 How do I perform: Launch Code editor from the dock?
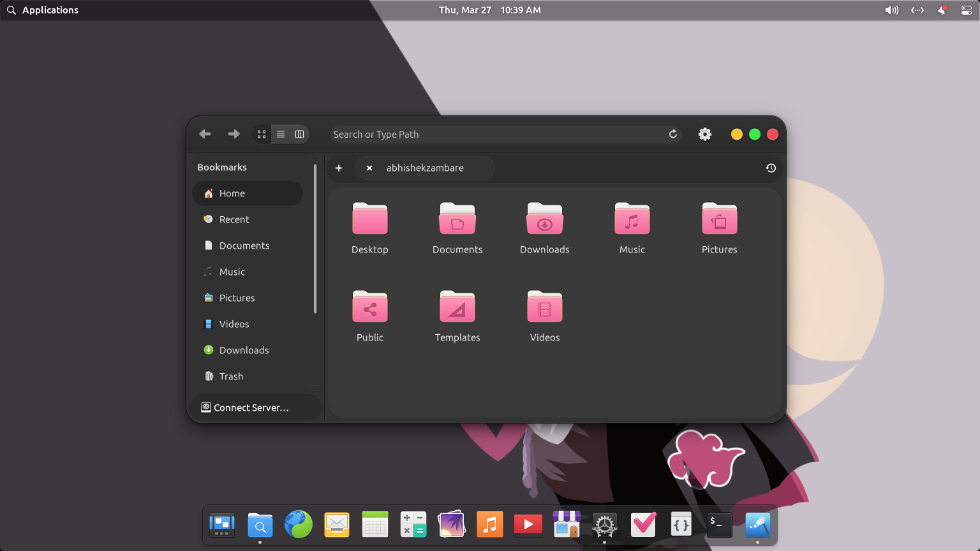click(681, 525)
